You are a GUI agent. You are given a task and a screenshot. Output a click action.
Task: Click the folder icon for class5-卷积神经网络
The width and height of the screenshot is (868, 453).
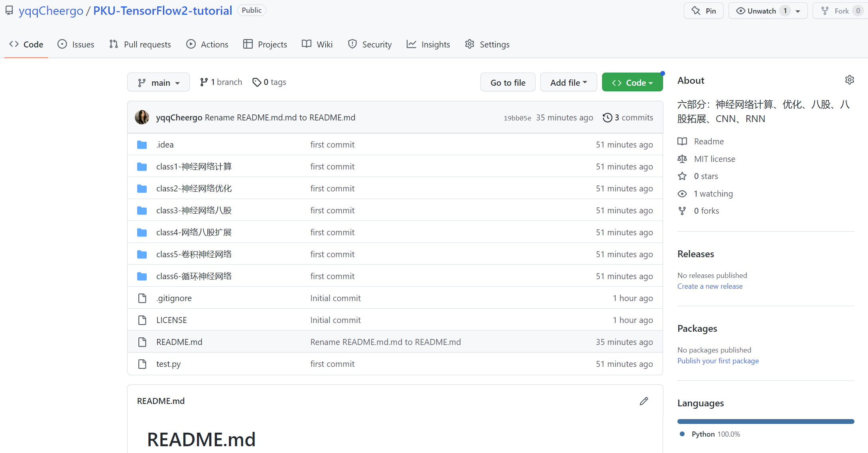click(x=142, y=254)
